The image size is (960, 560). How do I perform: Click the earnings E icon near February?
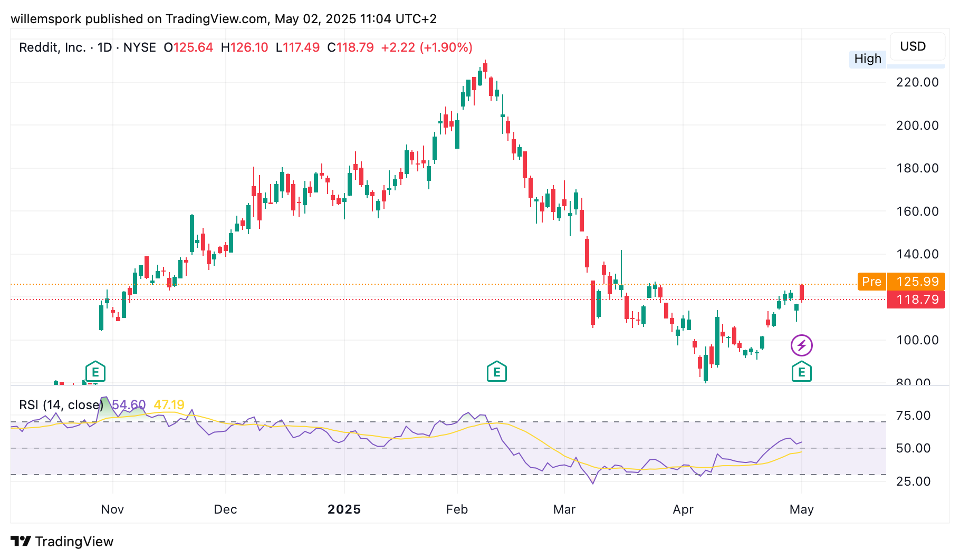pyautogui.click(x=496, y=372)
